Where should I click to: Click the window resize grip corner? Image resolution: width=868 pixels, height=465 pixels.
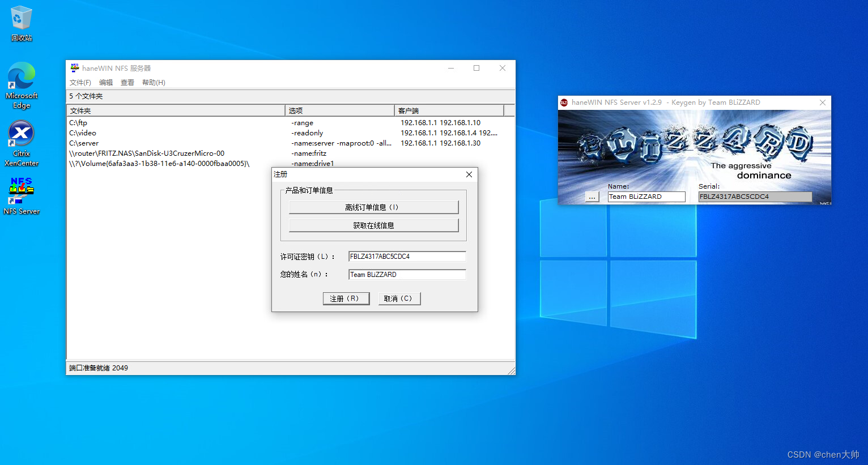click(x=511, y=370)
